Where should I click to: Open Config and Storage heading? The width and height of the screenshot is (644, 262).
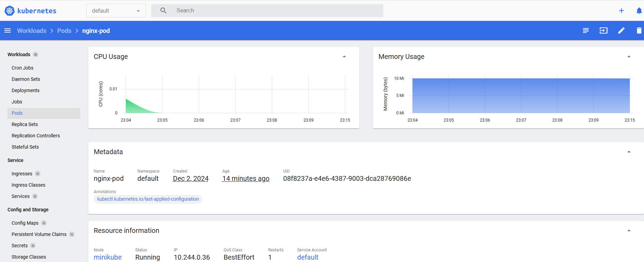click(28, 210)
